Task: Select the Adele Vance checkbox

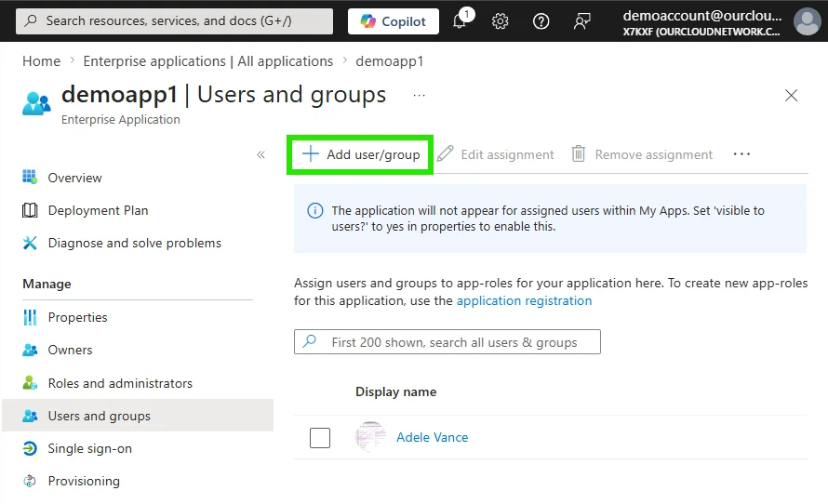Action: pyautogui.click(x=320, y=437)
